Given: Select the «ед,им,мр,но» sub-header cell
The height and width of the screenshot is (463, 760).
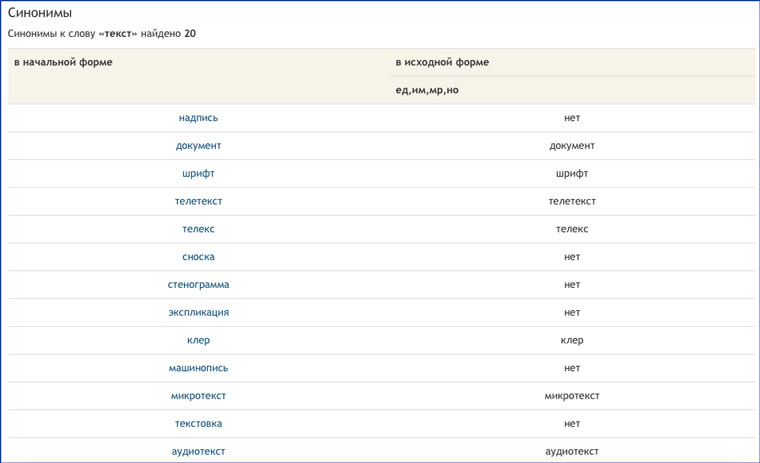Looking at the screenshot, I should [x=428, y=90].
